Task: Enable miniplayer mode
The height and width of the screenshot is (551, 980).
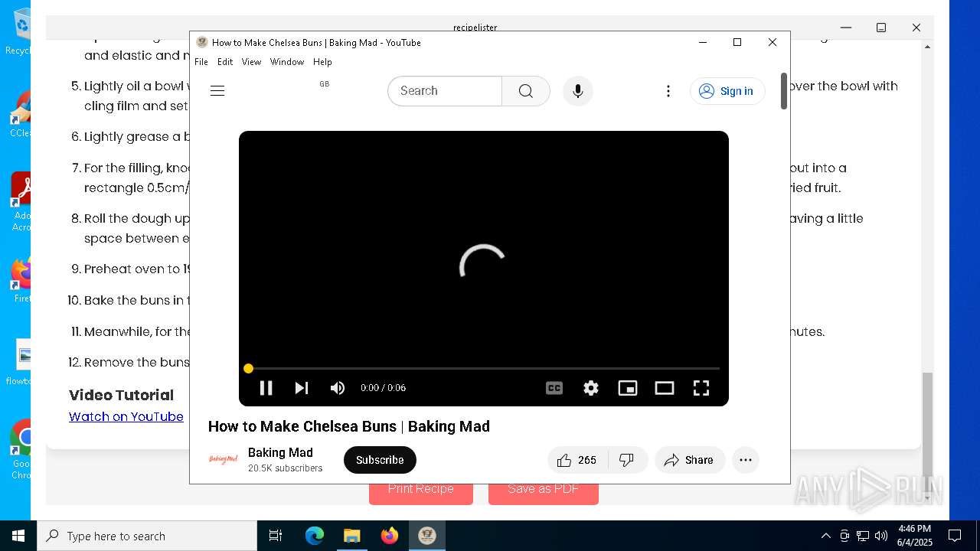Action: click(628, 388)
